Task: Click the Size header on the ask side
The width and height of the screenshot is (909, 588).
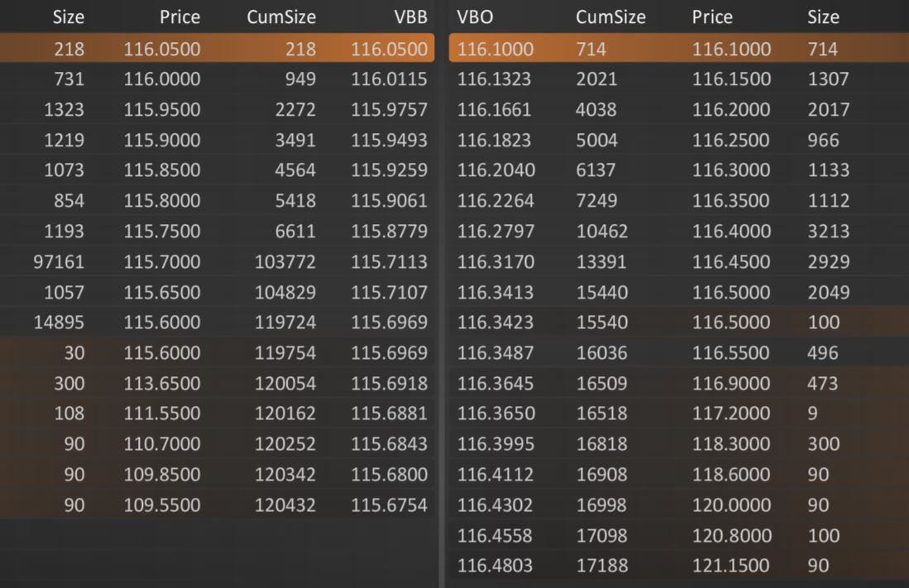Action: pos(824,17)
